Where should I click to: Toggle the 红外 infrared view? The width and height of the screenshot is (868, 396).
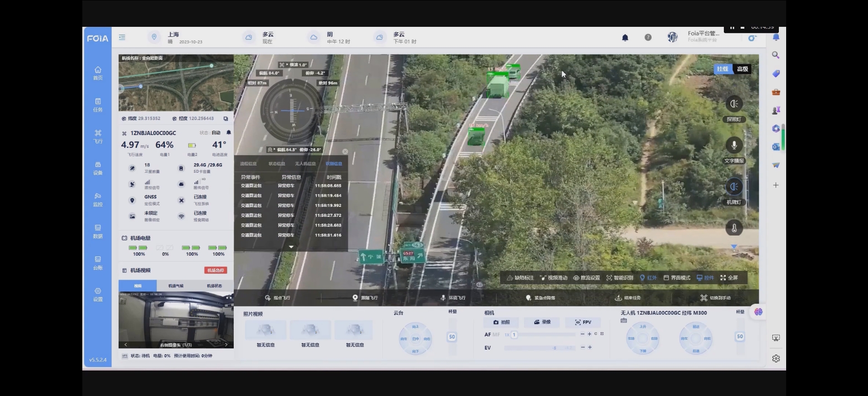[x=648, y=278]
